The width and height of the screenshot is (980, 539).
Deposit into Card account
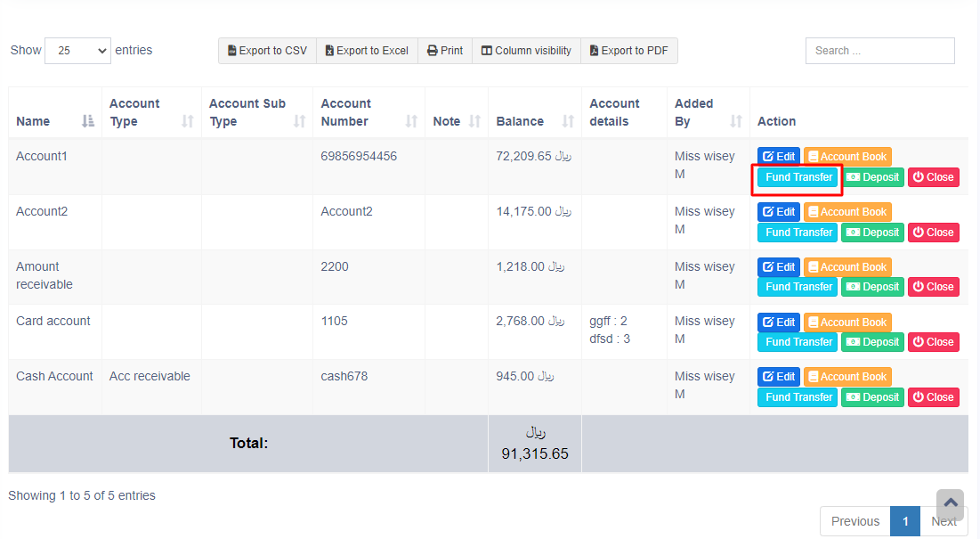click(872, 342)
